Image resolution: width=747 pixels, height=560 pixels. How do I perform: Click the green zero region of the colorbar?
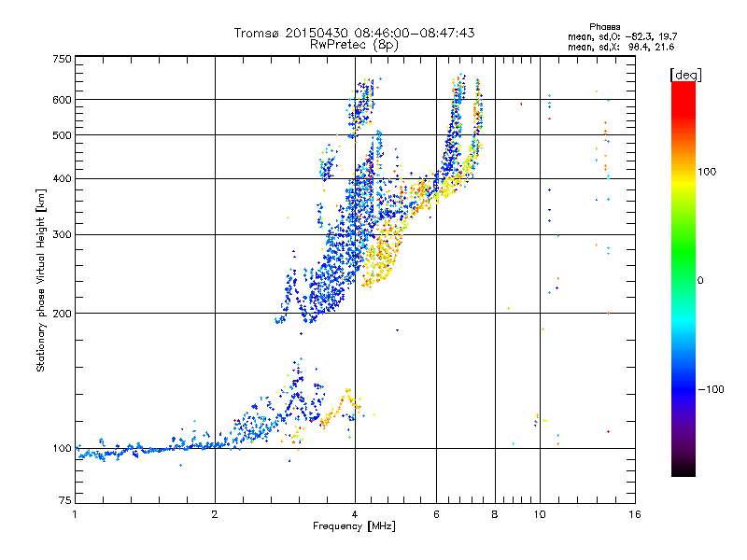coord(684,278)
